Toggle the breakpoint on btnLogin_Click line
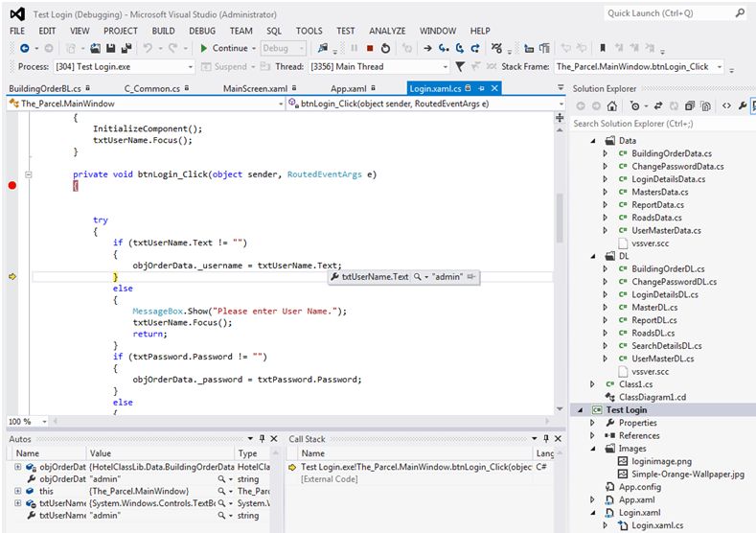Viewport: 756px width, 533px height. (x=12, y=185)
